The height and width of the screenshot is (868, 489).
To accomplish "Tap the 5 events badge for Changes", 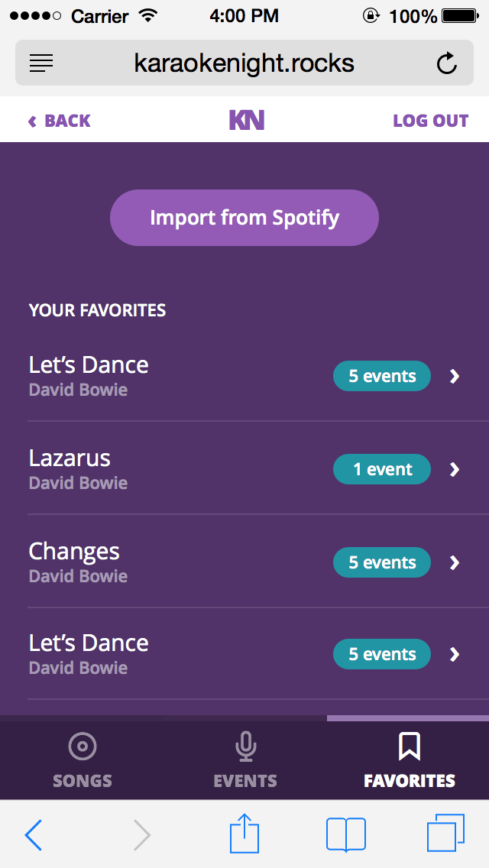I will pos(382,562).
